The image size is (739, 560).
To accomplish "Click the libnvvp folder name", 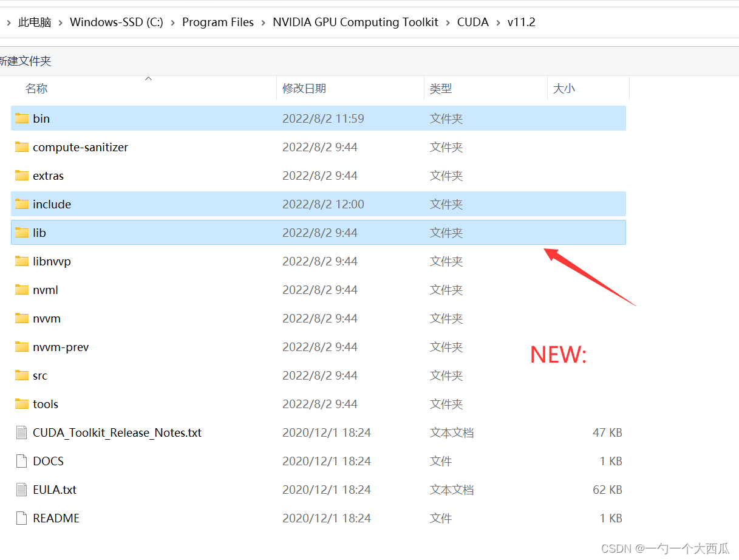I will [x=52, y=261].
